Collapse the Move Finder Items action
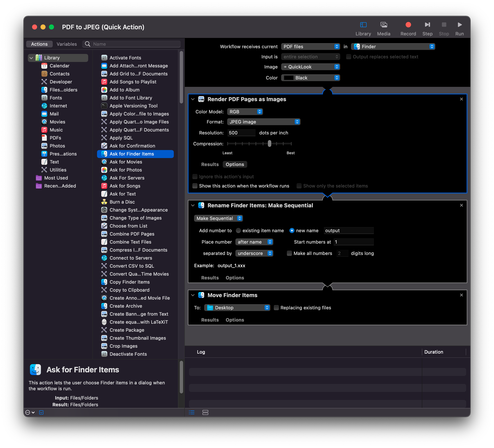This screenshot has width=494, height=448. click(193, 295)
